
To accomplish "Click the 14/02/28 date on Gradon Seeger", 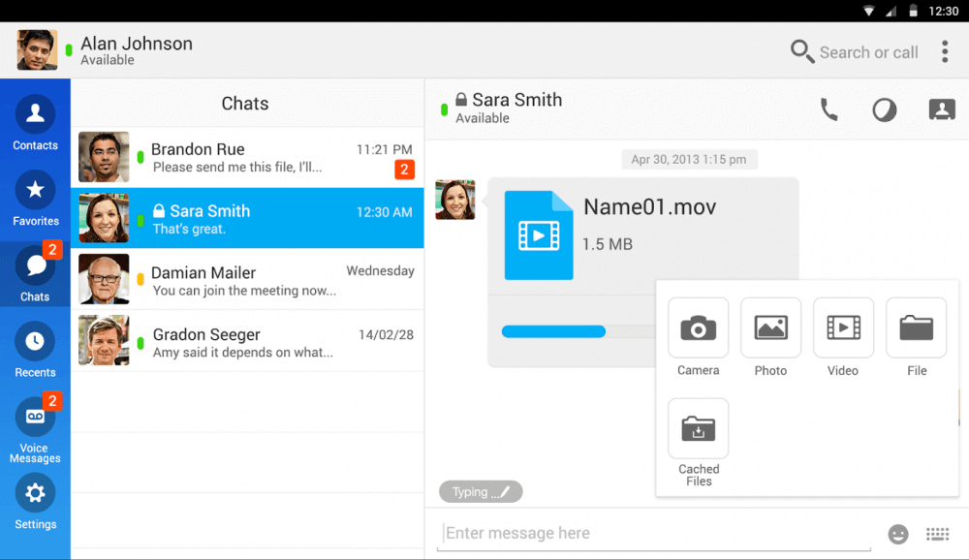I will pyautogui.click(x=386, y=334).
